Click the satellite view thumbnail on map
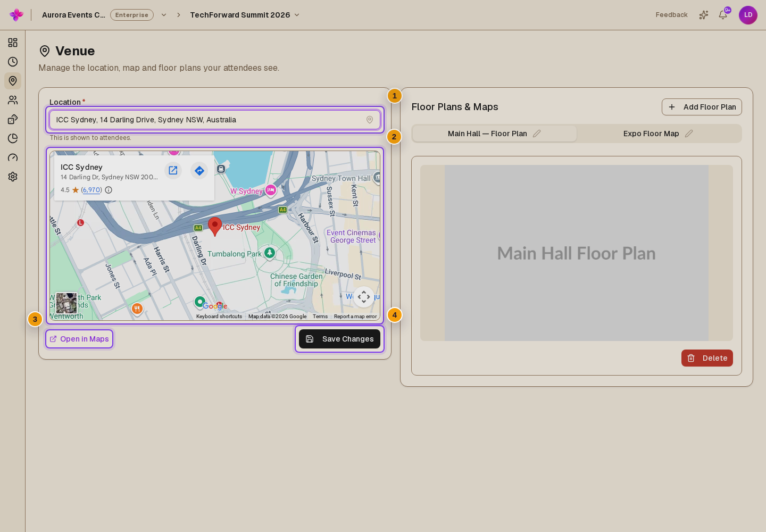Viewport: 766px width, 532px height. click(66, 303)
